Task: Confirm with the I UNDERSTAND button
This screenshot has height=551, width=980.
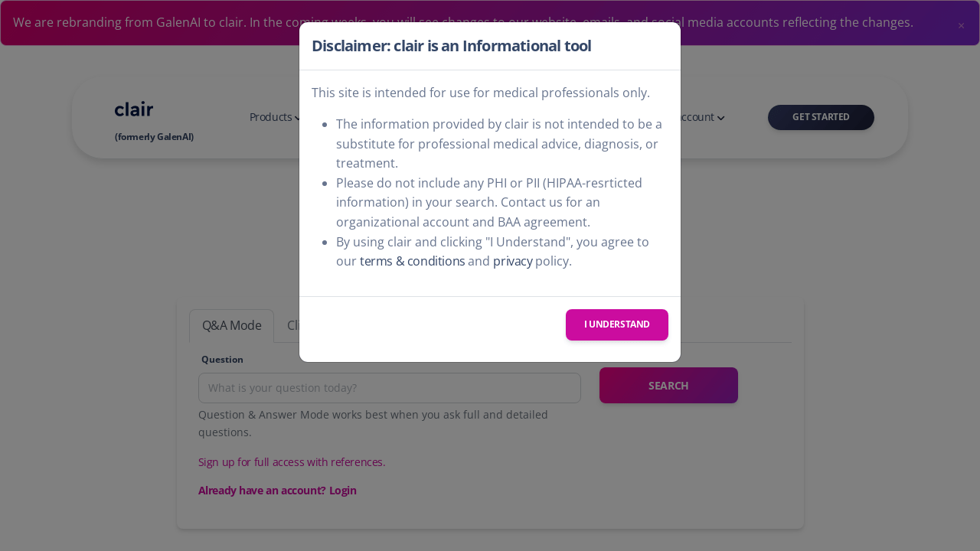Action: coord(616,324)
